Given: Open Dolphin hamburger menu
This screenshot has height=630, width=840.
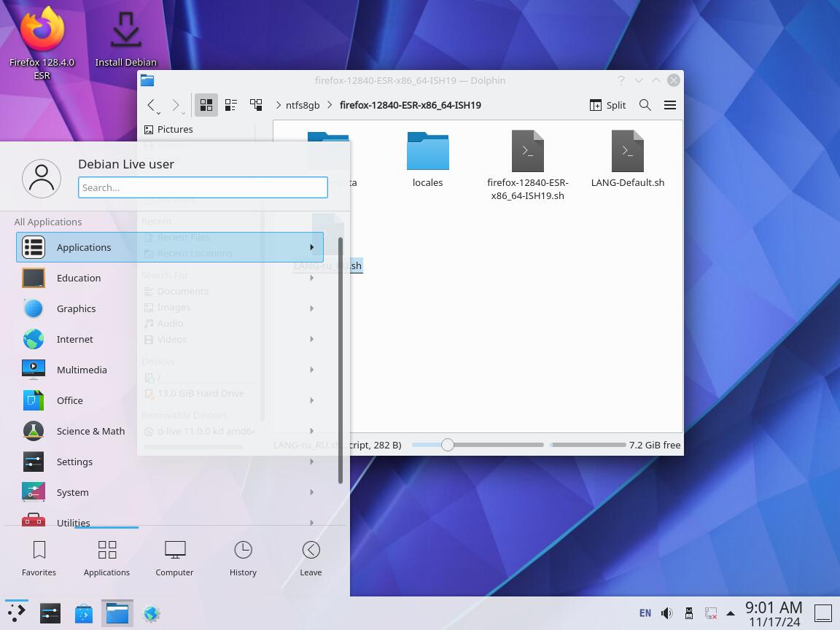Looking at the screenshot, I should pos(670,105).
